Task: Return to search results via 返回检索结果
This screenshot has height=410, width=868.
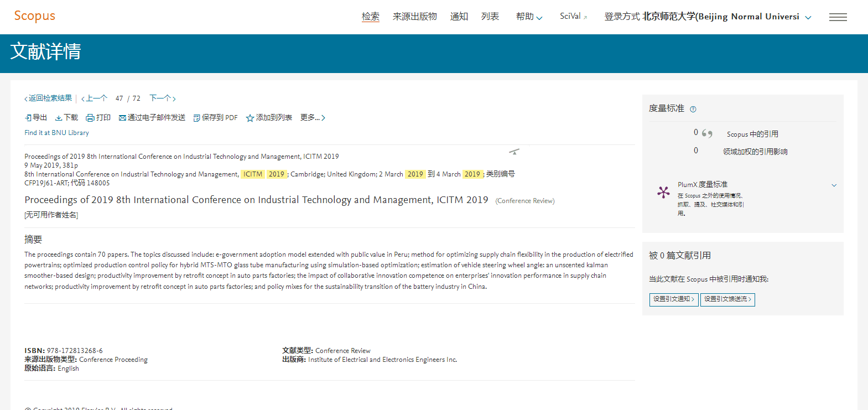Action: (48, 98)
